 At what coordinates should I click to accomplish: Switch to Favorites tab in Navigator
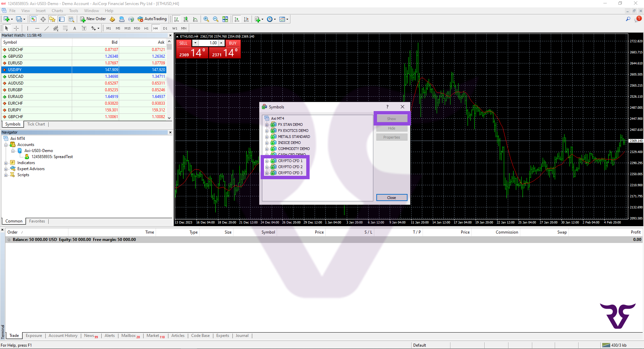pyautogui.click(x=37, y=221)
